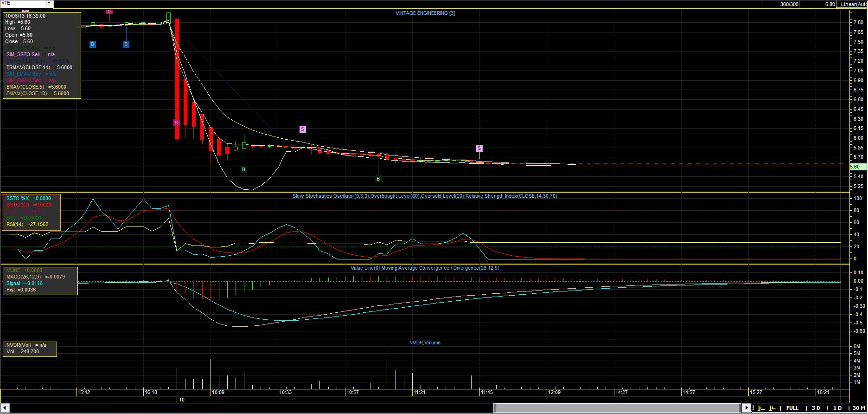Viewport: 868px width, 414px height.
Task: Click the F+ zoom in icon
Action: coord(761,408)
